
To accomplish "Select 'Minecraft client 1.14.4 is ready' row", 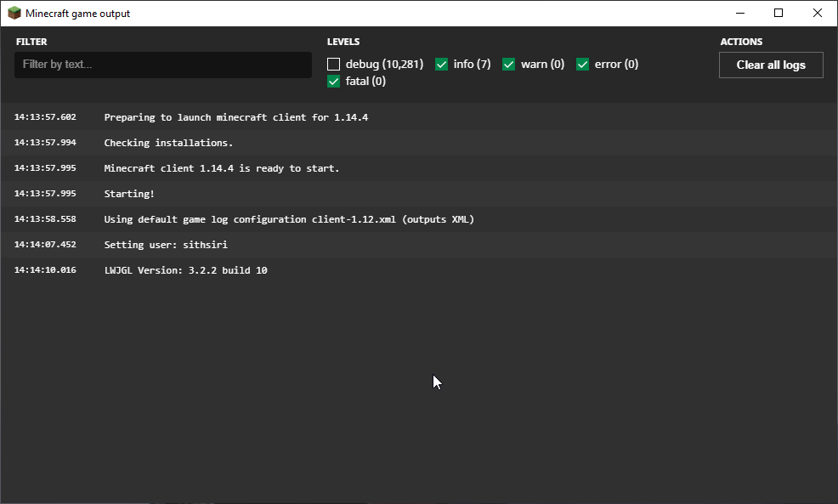I will point(221,168).
